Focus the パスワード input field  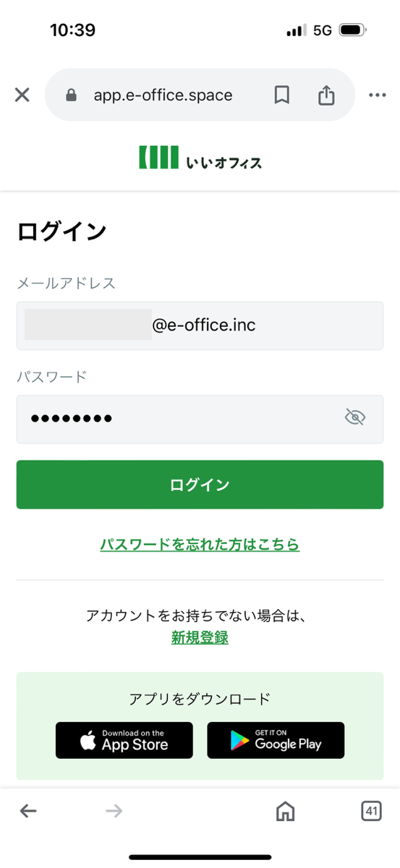(x=200, y=419)
